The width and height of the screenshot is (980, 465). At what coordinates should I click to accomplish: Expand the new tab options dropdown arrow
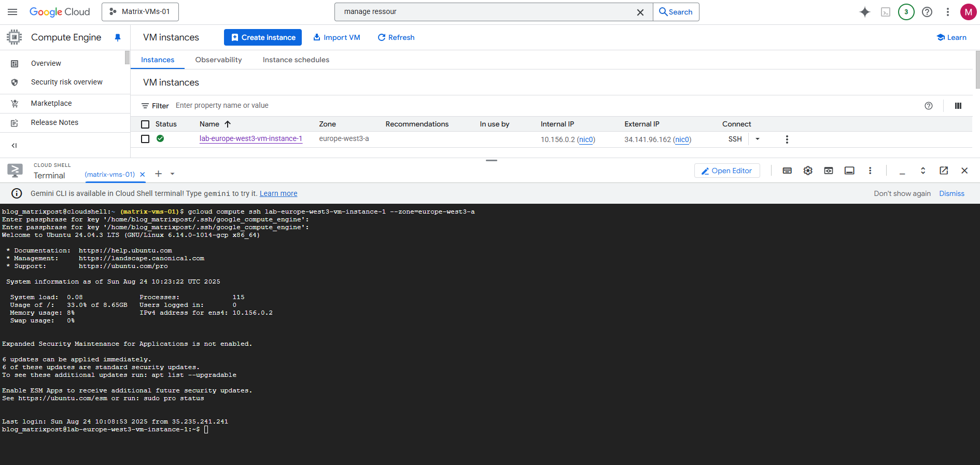click(173, 174)
